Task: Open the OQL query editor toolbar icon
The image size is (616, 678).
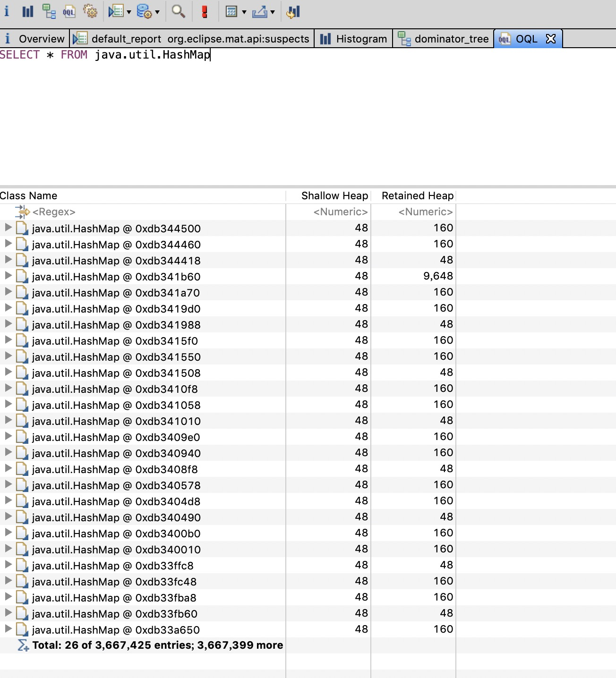Action: tap(69, 11)
